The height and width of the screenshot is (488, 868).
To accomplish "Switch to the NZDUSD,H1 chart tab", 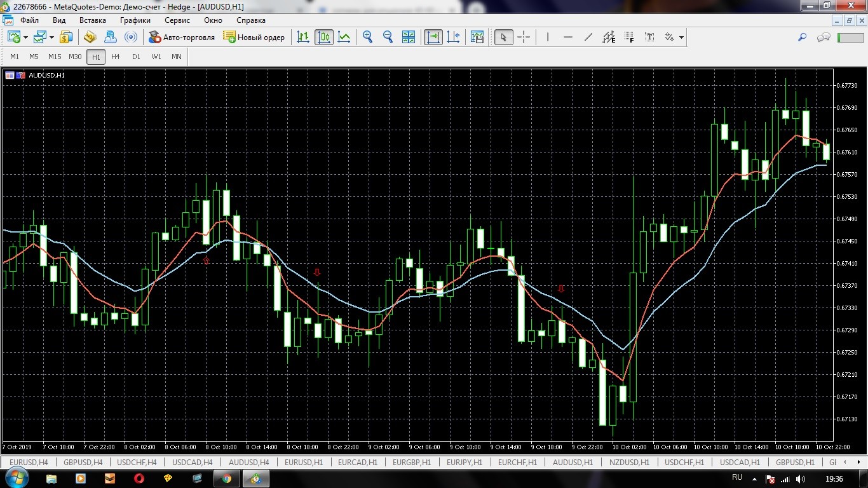I will pos(629,462).
